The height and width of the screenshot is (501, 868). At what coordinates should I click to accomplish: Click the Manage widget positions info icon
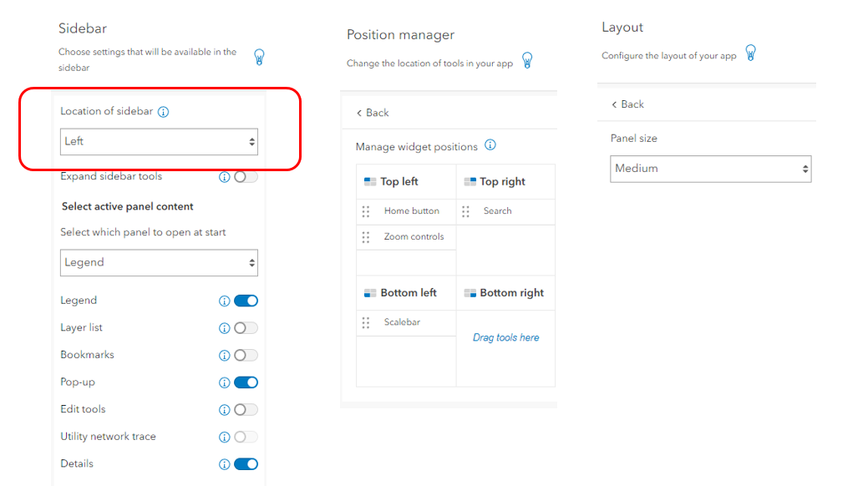[x=490, y=144]
